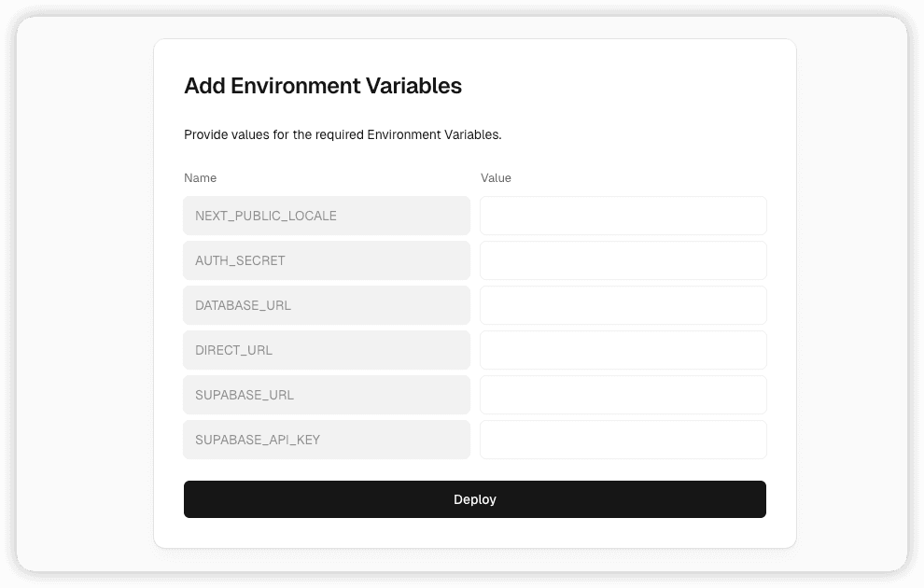Image resolution: width=924 pixels, height=588 pixels.
Task: Click the SUPABASE_URL name field
Action: click(326, 395)
